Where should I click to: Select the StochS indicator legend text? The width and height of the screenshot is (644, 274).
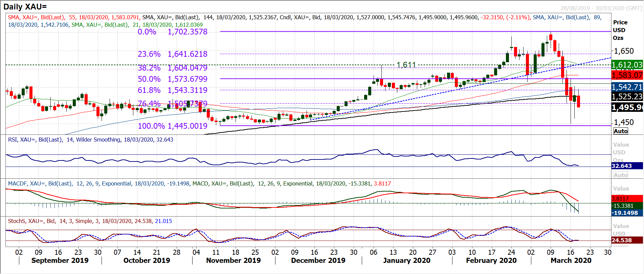click(x=90, y=221)
